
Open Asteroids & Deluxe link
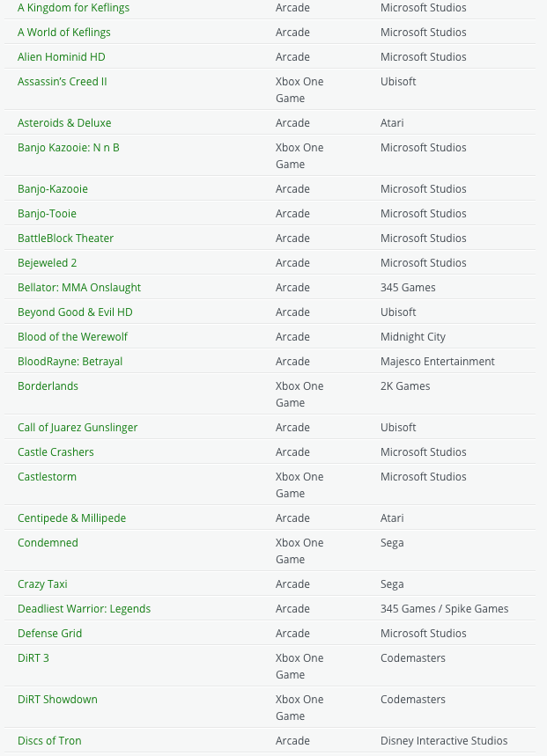64,123
